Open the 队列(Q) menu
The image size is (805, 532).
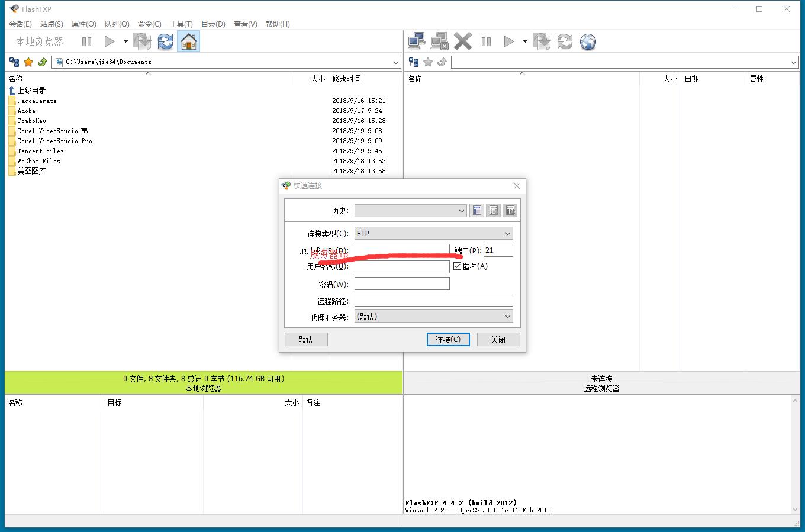pyautogui.click(x=117, y=24)
